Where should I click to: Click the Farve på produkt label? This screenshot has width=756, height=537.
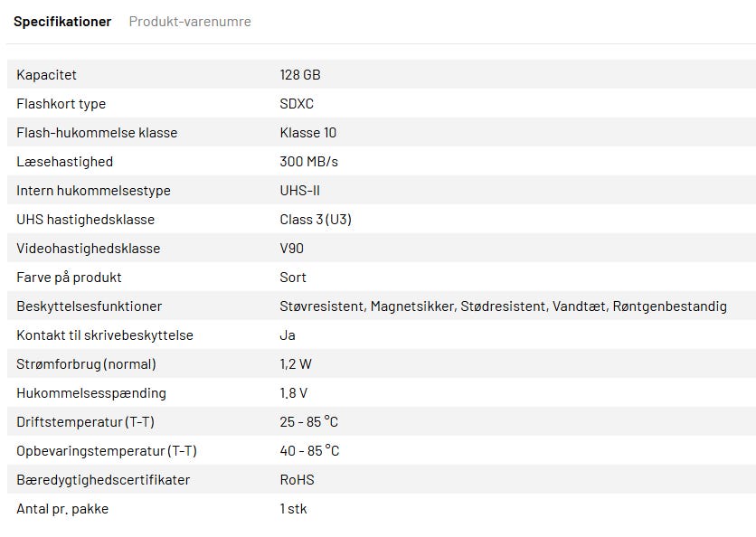coord(69,278)
